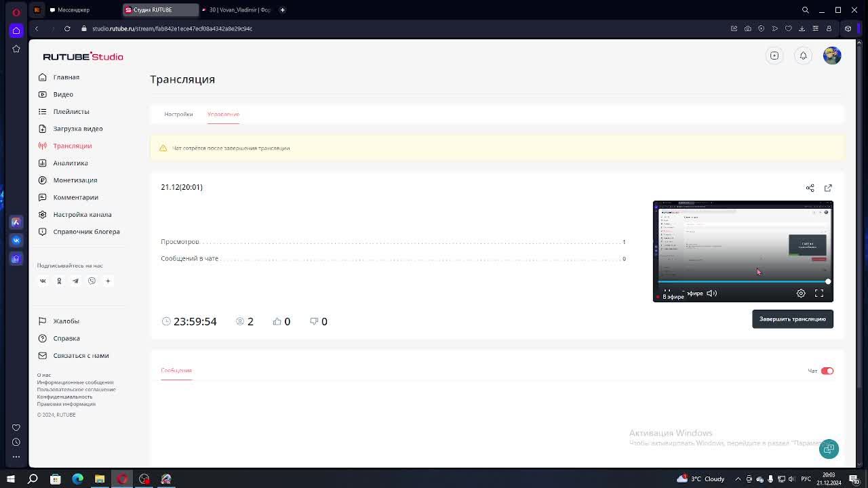The image size is (868, 488).
Task: Switch to the Мессенджер browser tab
Action: 74,10
